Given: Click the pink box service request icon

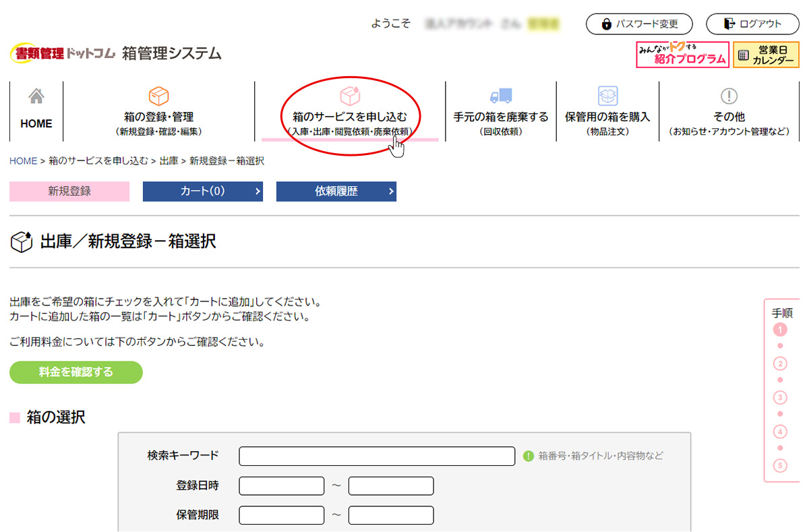Looking at the screenshot, I should pyautogui.click(x=350, y=96).
